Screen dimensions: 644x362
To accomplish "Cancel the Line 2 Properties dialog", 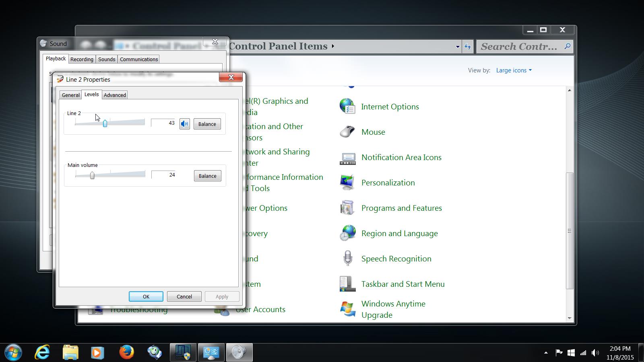I will pyautogui.click(x=184, y=296).
